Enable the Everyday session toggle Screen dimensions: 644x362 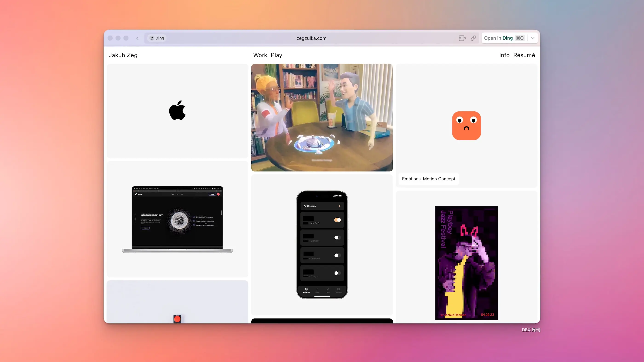[337, 238]
